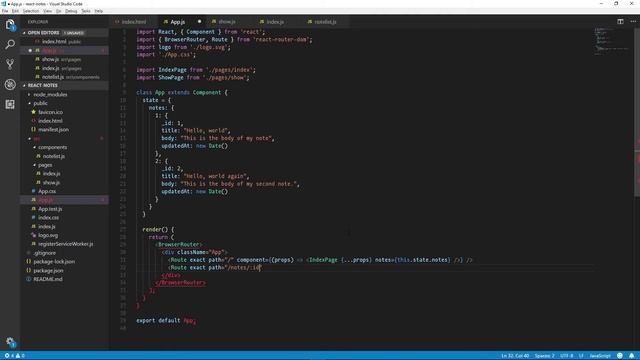
Task: Open the Source Control view
Action: pos(10,64)
